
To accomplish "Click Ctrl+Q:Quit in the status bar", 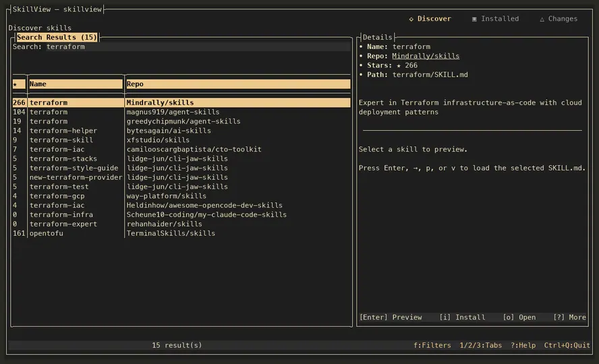I will tap(567, 345).
